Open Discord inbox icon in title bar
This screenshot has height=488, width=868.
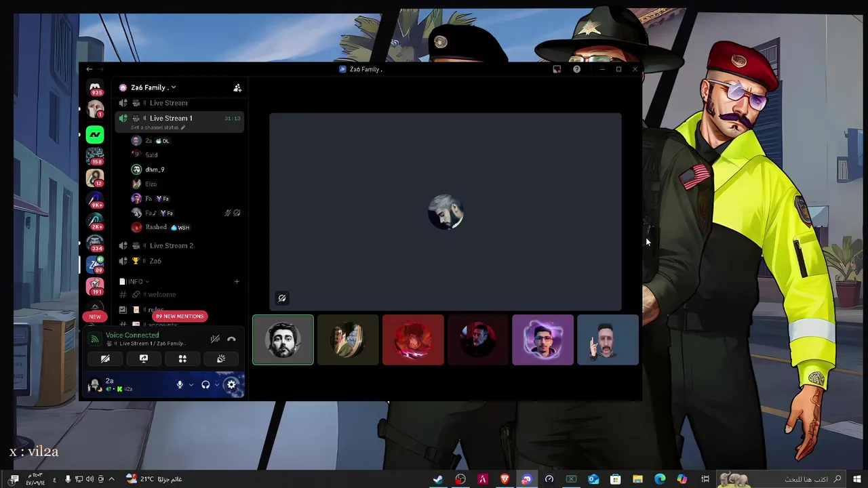point(557,69)
